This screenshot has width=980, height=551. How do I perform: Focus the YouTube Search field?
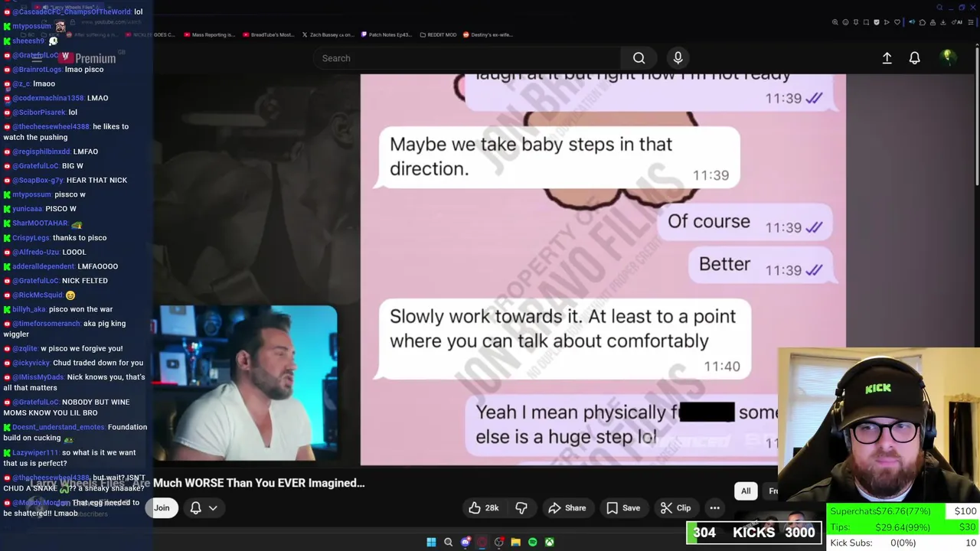(467, 58)
